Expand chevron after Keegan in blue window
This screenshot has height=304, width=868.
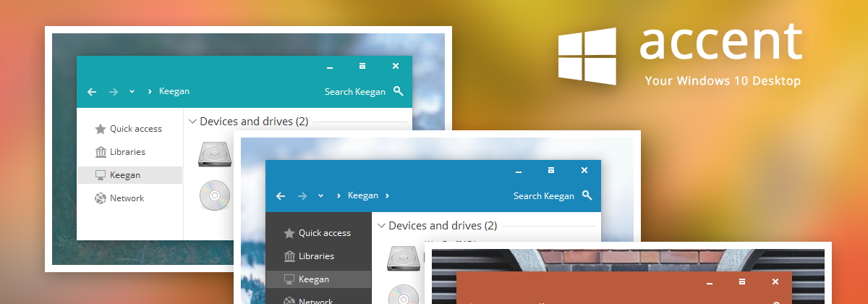point(387,195)
